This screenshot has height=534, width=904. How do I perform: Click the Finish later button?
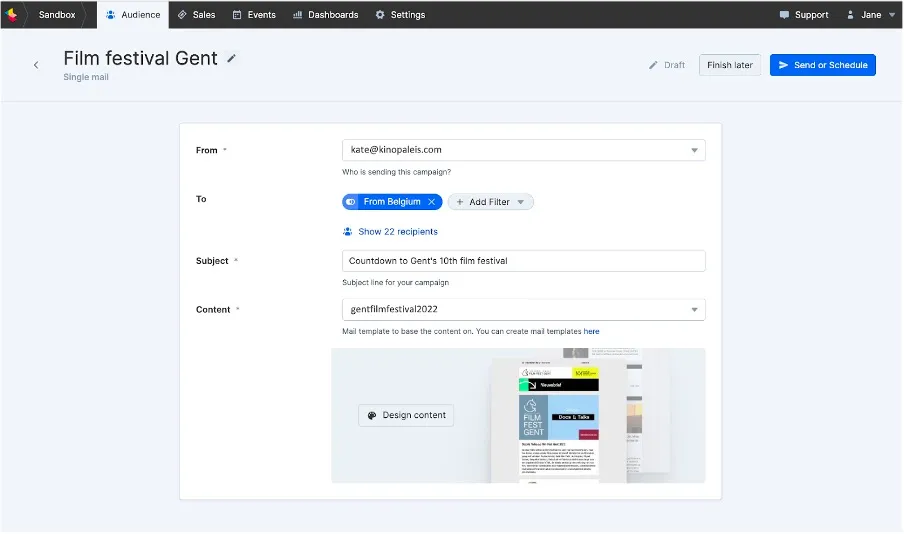click(730, 65)
